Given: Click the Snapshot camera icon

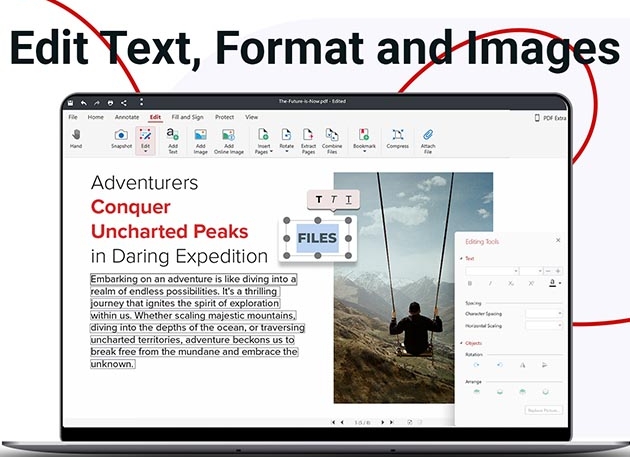Looking at the screenshot, I should tap(121, 136).
